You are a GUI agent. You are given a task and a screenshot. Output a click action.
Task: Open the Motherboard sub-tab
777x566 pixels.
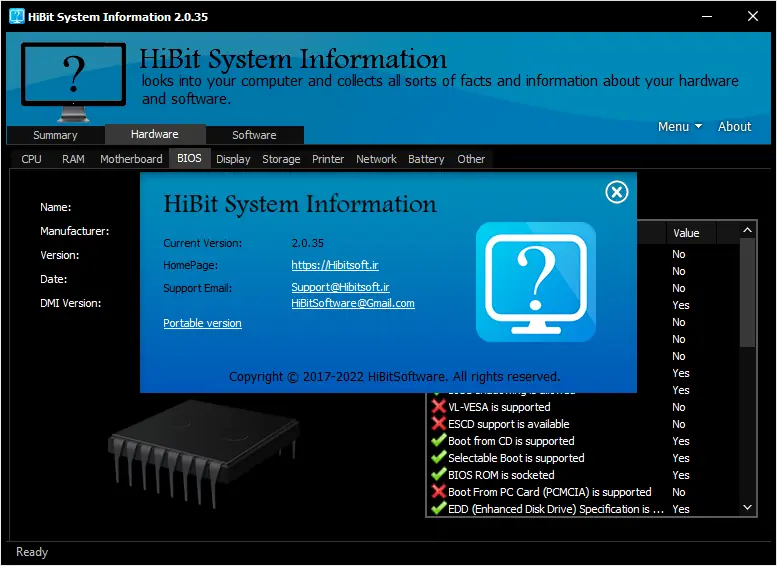[131, 159]
